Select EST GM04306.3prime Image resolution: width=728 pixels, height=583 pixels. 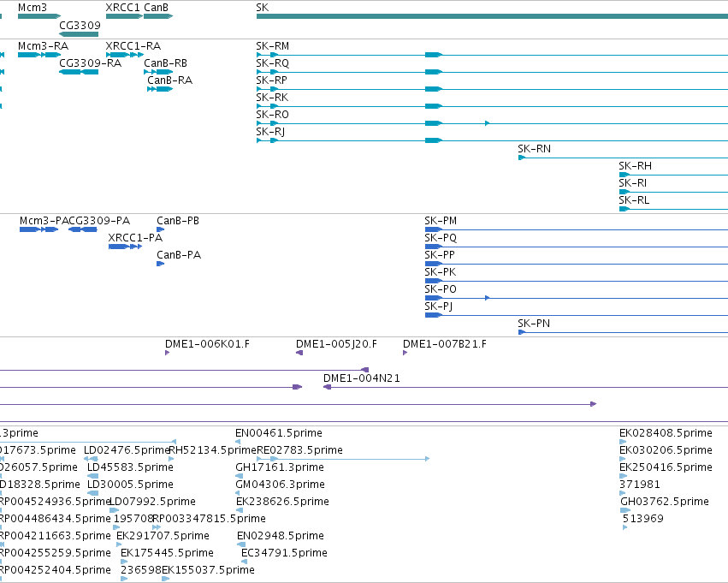coord(238,493)
